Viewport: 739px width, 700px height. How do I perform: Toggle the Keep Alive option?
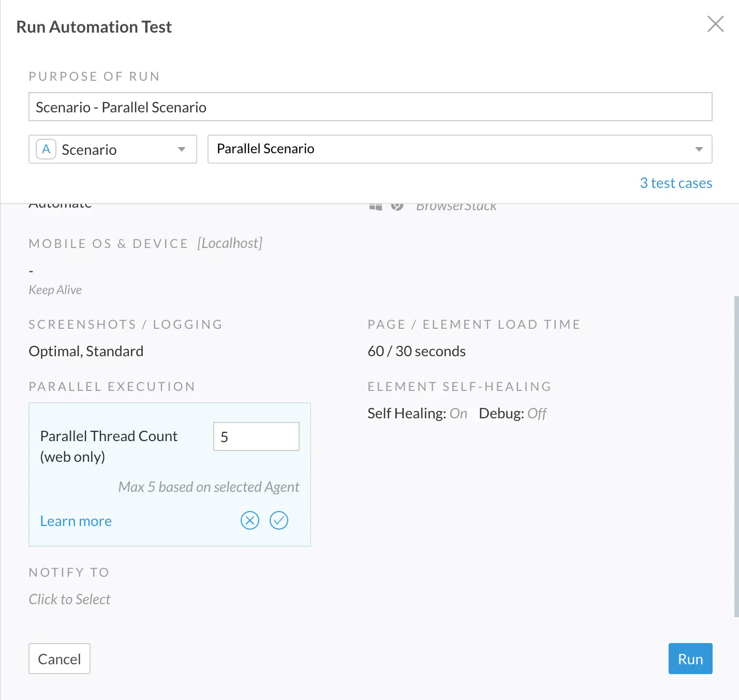pos(55,290)
